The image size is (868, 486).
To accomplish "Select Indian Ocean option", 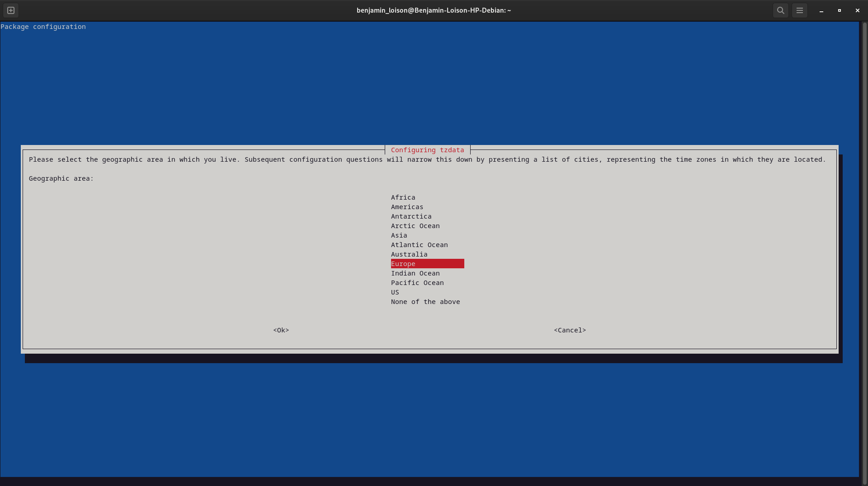I will coord(415,273).
